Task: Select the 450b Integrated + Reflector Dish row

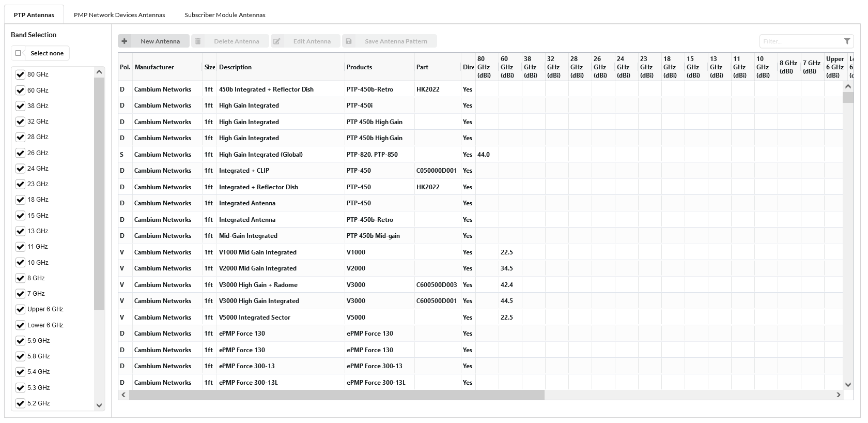Action: tap(480, 89)
